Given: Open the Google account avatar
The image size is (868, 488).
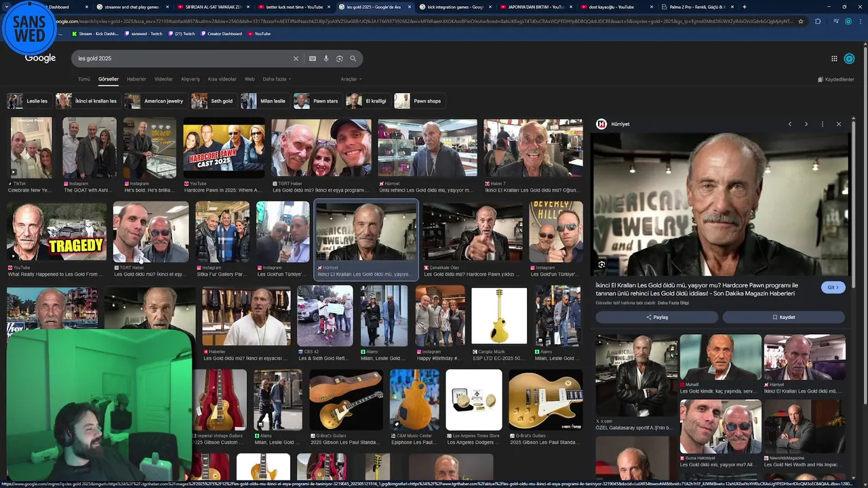Looking at the screenshot, I should 850,59.
